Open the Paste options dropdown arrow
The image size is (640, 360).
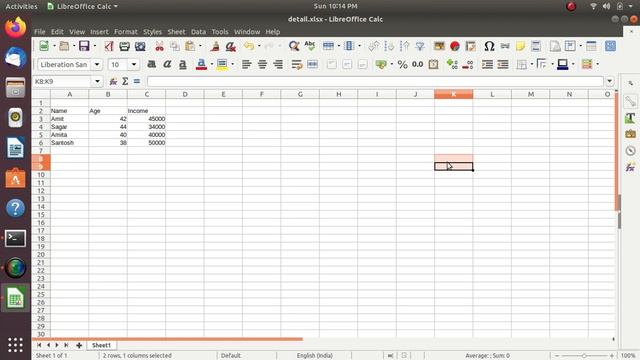coord(200,46)
